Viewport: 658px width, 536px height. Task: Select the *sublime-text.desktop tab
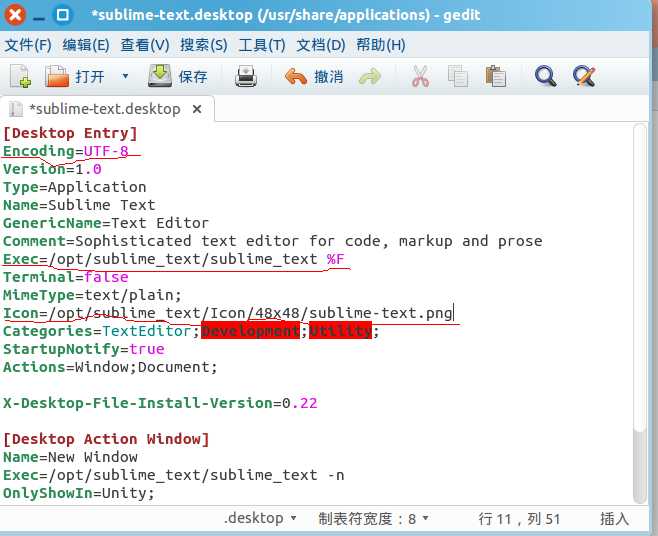105,109
